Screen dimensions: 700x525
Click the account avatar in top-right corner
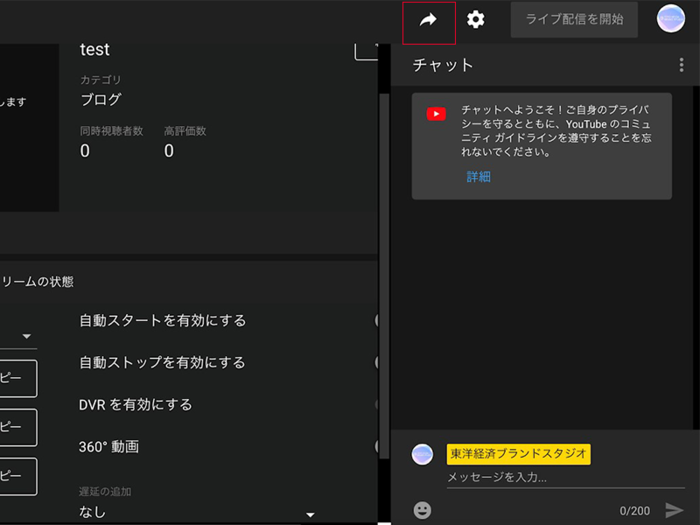click(670, 19)
